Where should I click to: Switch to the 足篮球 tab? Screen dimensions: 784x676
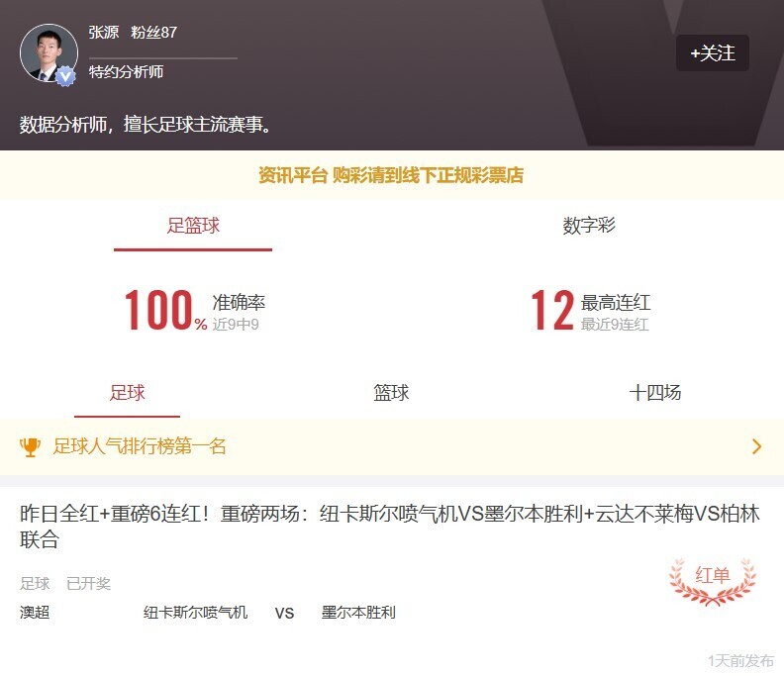tap(193, 226)
